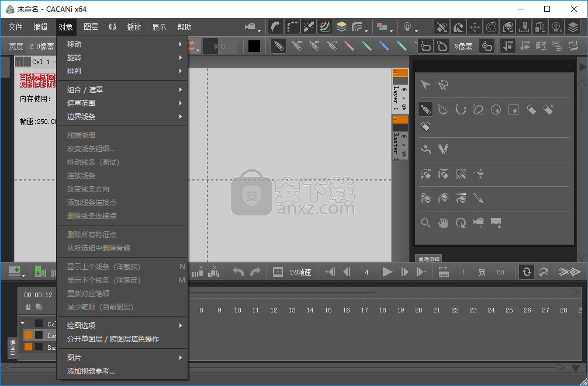The width and height of the screenshot is (588, 386).
Task: Select the node edit arrow tool
Action: (443, 85)
